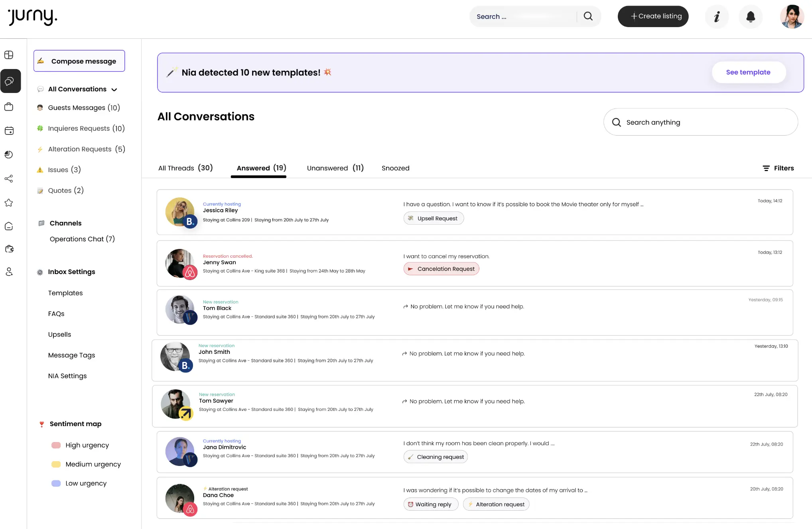
Task: Open the sharing/connections icon in sidebar
Action: (9, 179)
